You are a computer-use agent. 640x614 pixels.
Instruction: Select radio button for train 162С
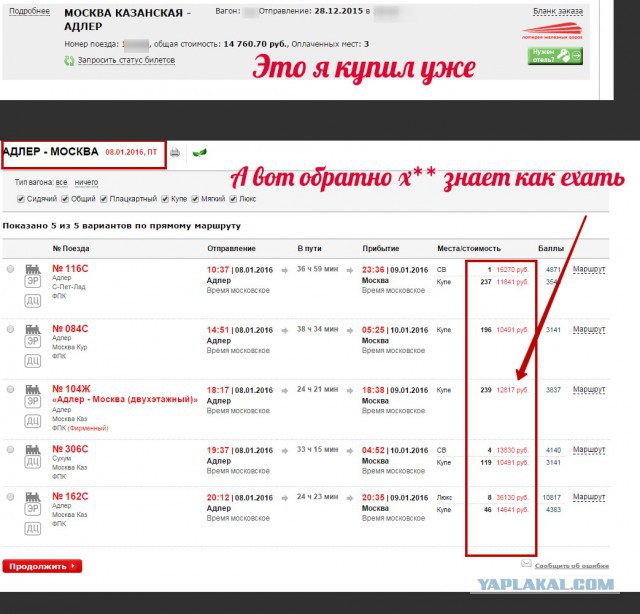coord(10,494)
